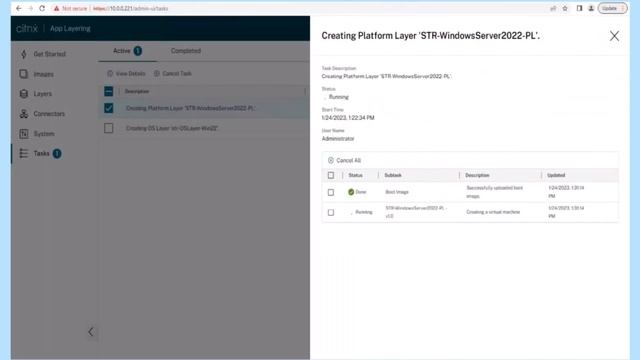The image size is (640, 360).
Task: Collapse the sidebar with the chevron
Action: pos(91,332)
